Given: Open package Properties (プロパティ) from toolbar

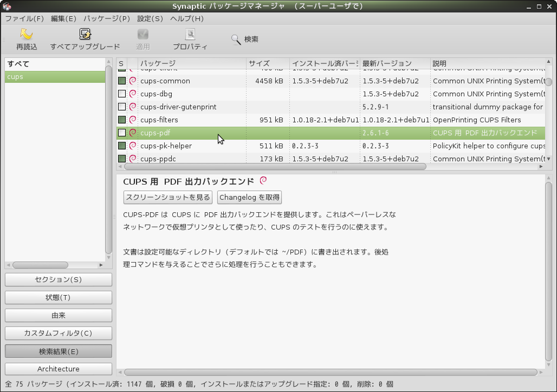Looking at the screenshot, I should [x=190, y=34].
